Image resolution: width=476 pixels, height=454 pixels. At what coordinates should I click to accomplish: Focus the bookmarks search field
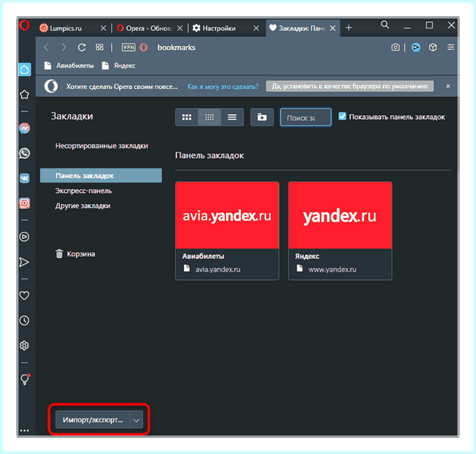click(305, 117)
